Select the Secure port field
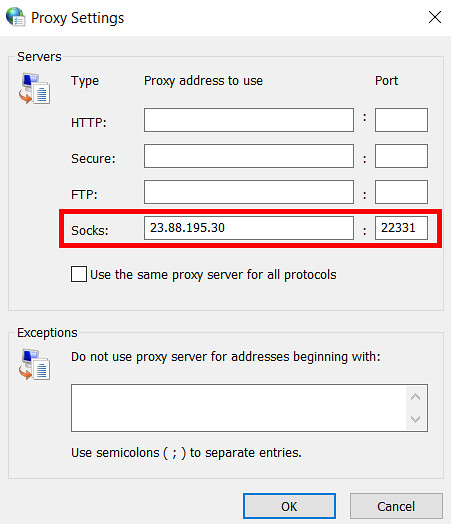The height and width of the screenshot is (524, 451). tap(401, 156)
